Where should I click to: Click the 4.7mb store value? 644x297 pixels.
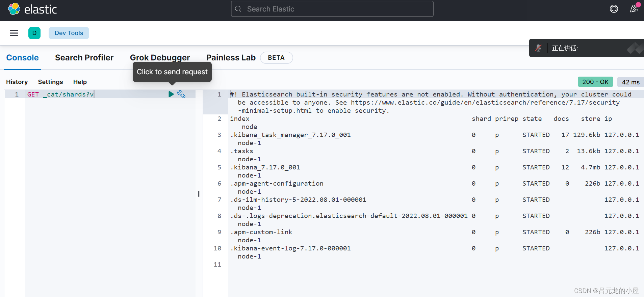tap(591, 167)
